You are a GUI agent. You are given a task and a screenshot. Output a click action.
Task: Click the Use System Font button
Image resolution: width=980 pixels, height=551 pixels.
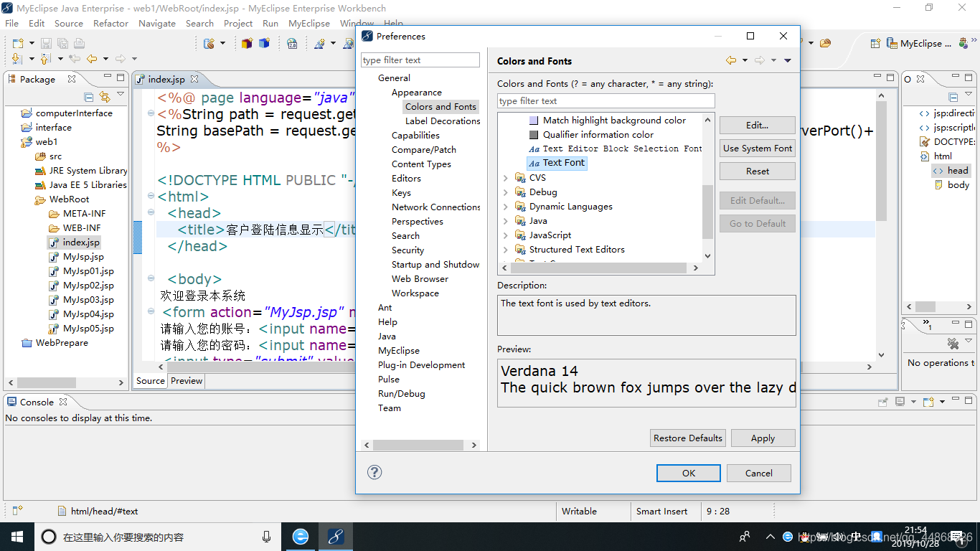point(757,148)
